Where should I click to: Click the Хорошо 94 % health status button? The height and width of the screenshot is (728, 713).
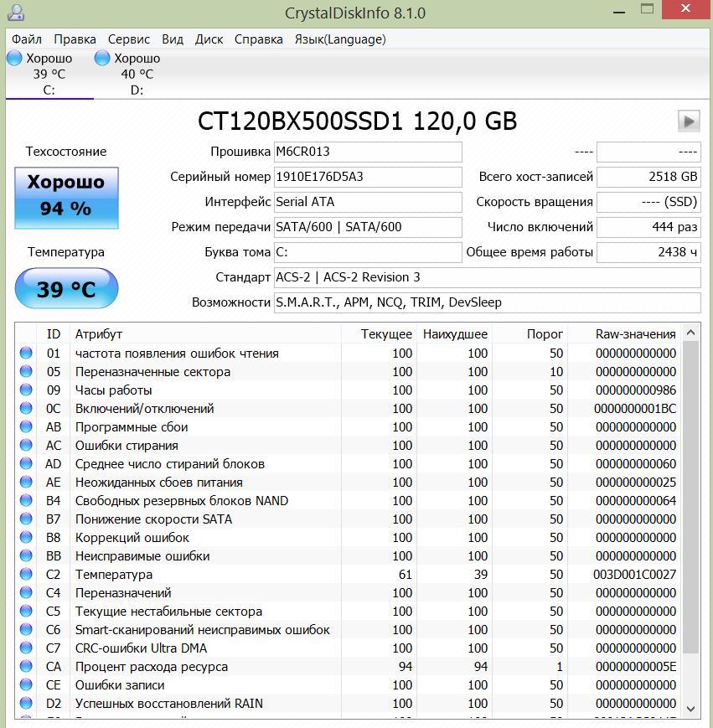[66, 197]
